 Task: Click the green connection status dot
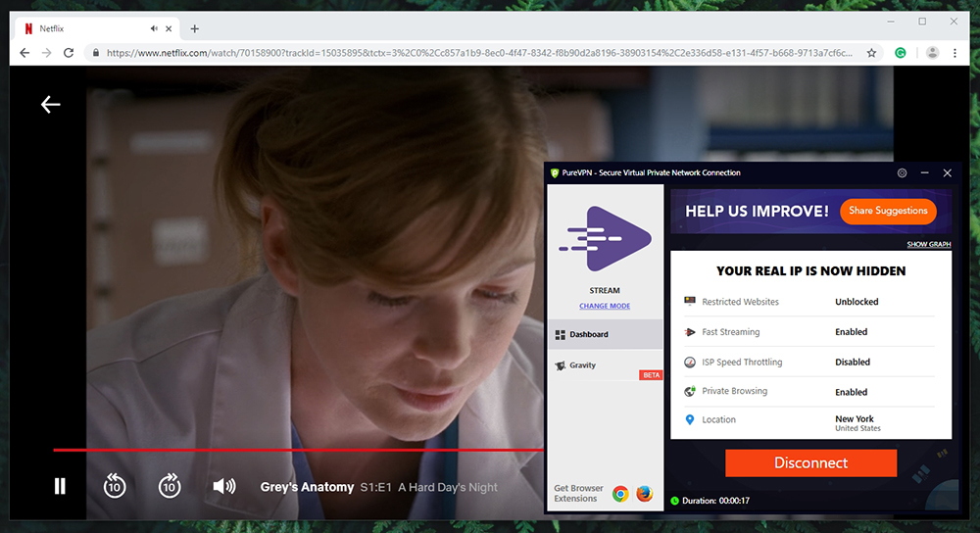click(674, 501)
